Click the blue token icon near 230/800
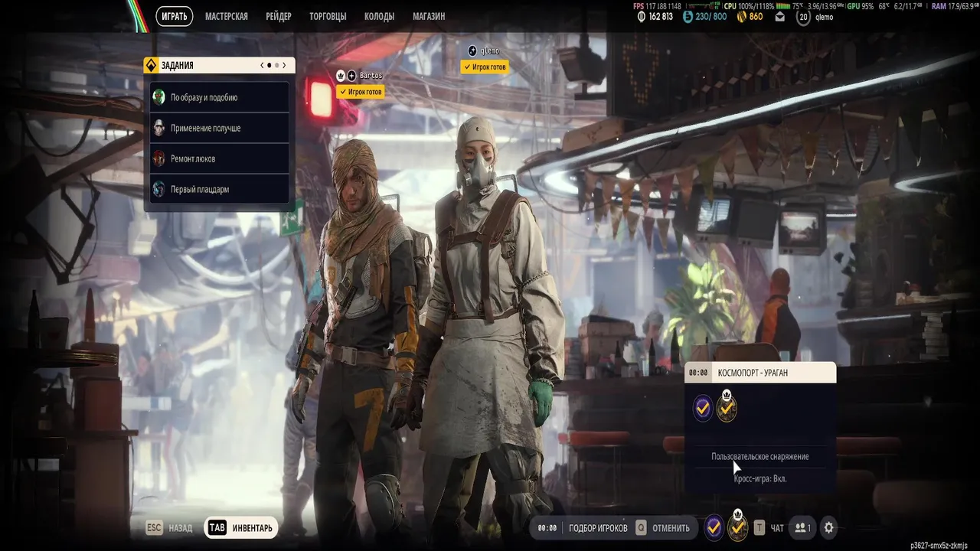980x551 pixels. tap(688, 17)
